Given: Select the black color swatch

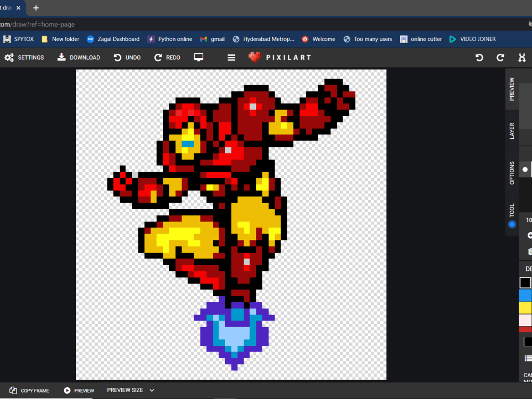Looking at the screenshot, I should (x=525, y=282).
